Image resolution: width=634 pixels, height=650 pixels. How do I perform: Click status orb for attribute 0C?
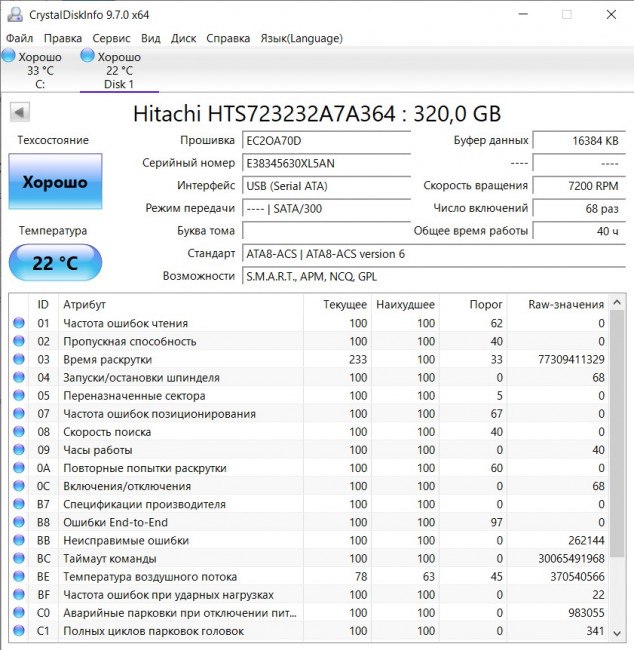[x=19, y=486]
